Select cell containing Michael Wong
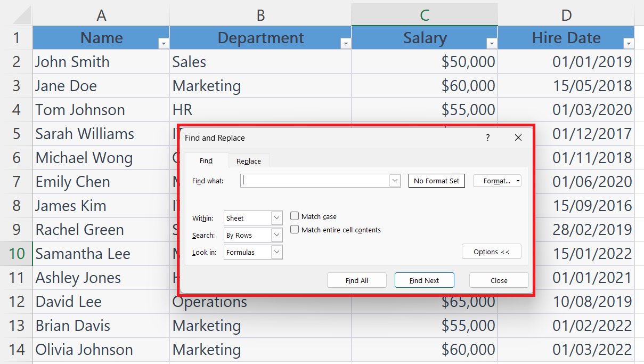Image resolution: width=644 pixels, height=364 pixels. pyautogui.click(x=101, y=158)
